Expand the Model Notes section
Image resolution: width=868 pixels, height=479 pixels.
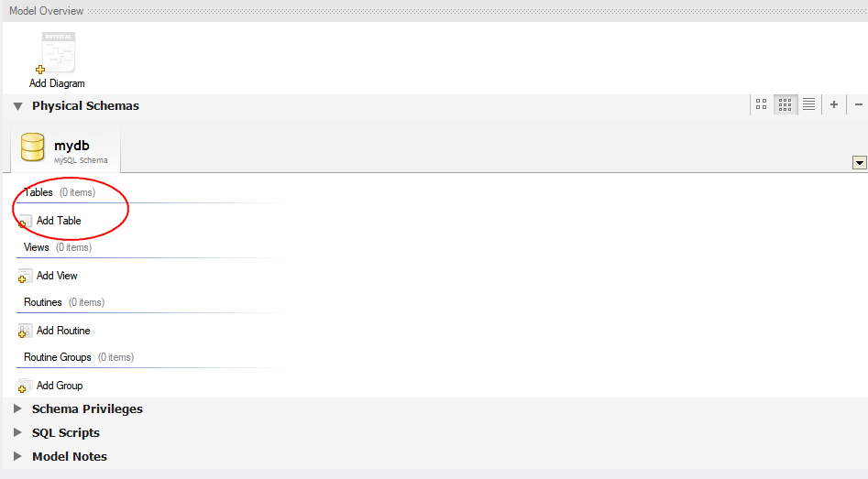18,457
